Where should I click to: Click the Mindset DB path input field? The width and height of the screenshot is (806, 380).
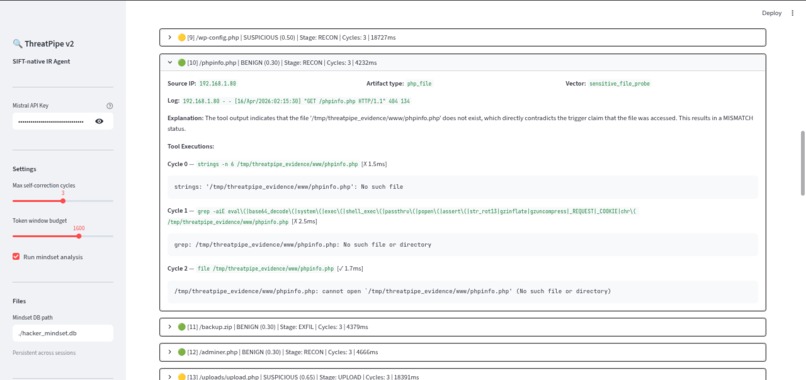click(x=63, y=333)
